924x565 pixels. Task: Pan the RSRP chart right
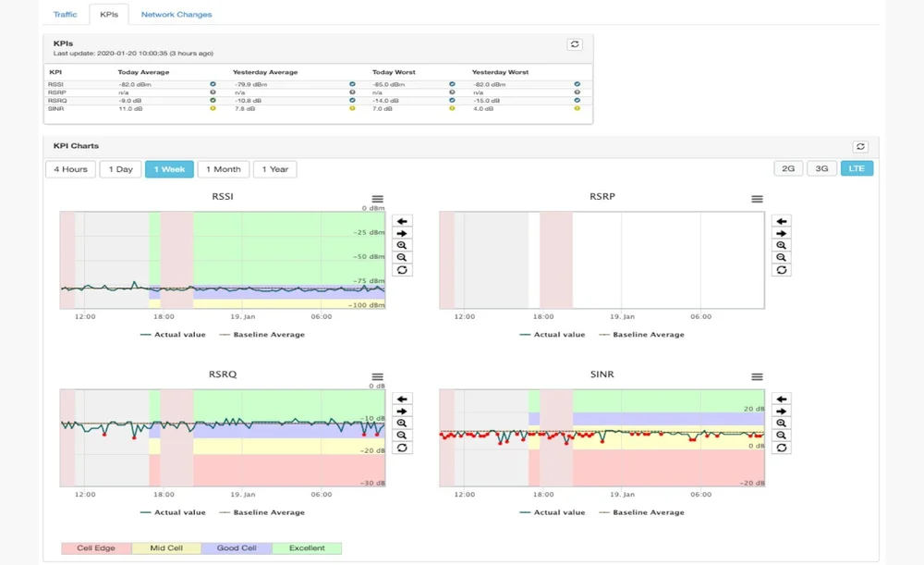point(781,233)
